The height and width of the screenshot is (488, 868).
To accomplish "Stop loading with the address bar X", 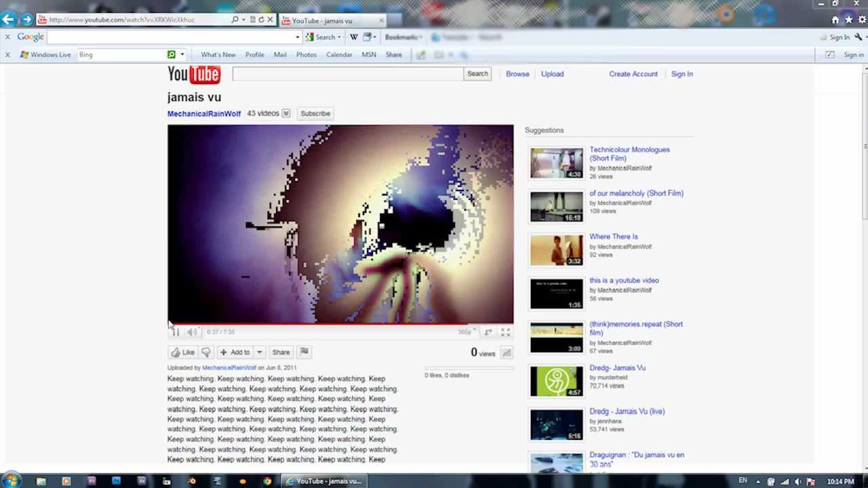I will pyautogui.click(x=270, y=20).
